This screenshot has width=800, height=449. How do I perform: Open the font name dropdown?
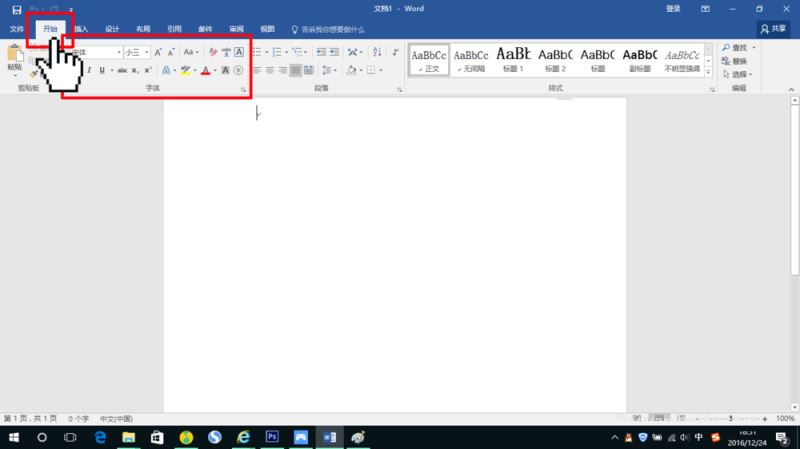click(119, 52)
